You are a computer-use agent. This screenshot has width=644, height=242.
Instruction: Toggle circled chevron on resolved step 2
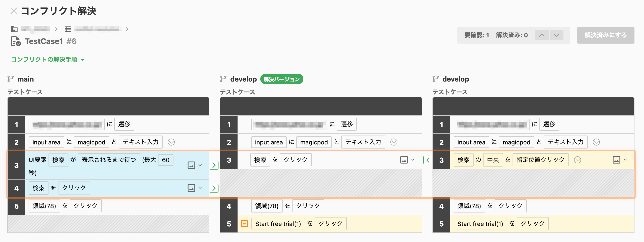click(394, 142)
